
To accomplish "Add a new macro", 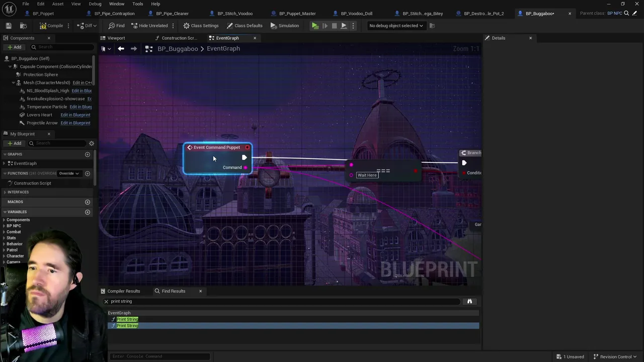I will pyautogui.click(x=88, y=202).
